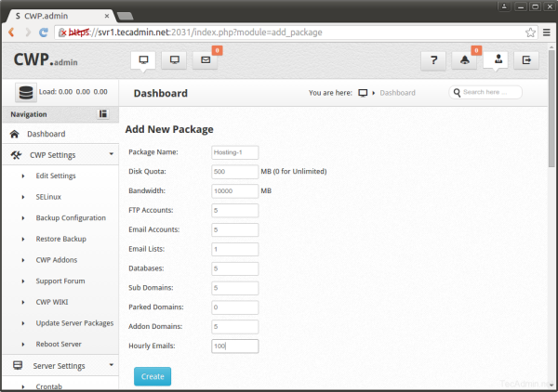Image resolution: width=558 pixels, height=392 pixels.
Task: Select Dashboard in the navigation sidebar
Action: 46,134
